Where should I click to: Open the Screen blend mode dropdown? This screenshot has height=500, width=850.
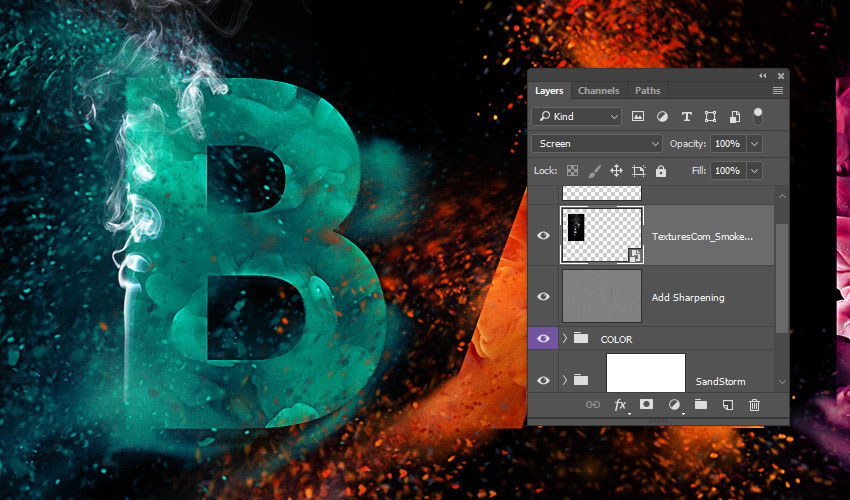point(597,144)
